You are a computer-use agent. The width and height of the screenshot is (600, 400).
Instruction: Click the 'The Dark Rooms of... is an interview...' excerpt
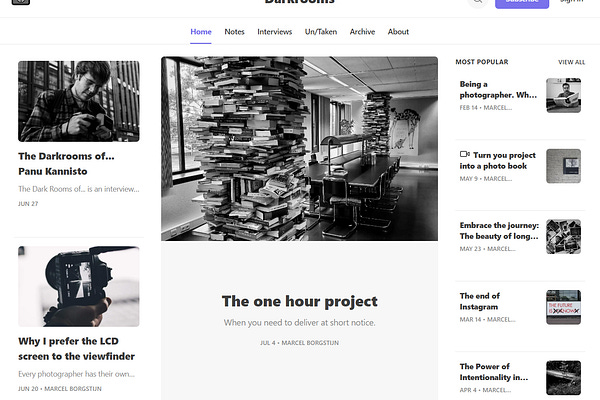[79, 189]
